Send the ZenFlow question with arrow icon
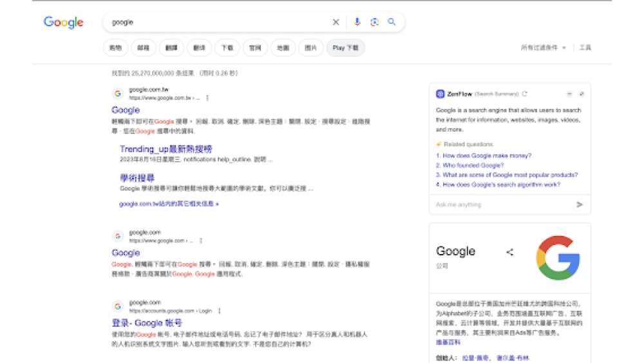The image size is (644, 363). (x=580, y=204)
